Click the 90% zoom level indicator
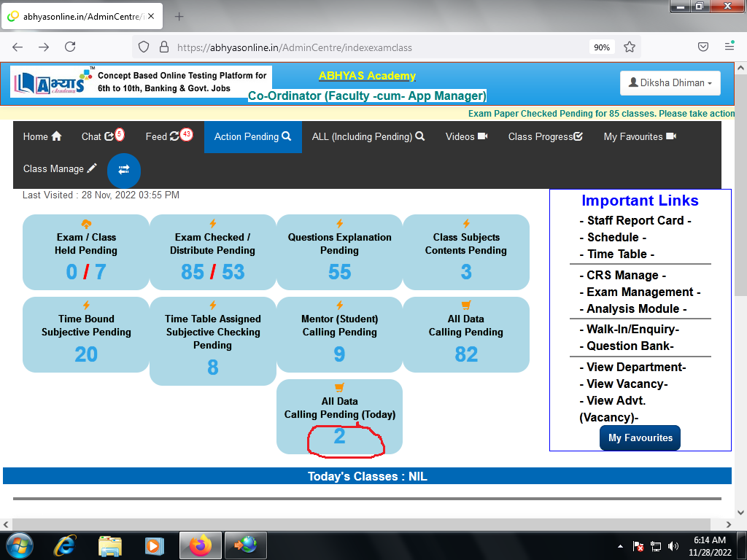This screenshot has width=747, height=560. tap(601, 47)
